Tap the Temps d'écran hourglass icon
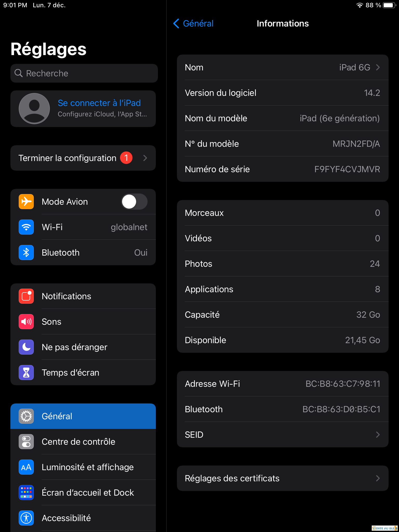 [x=26, y=373]
